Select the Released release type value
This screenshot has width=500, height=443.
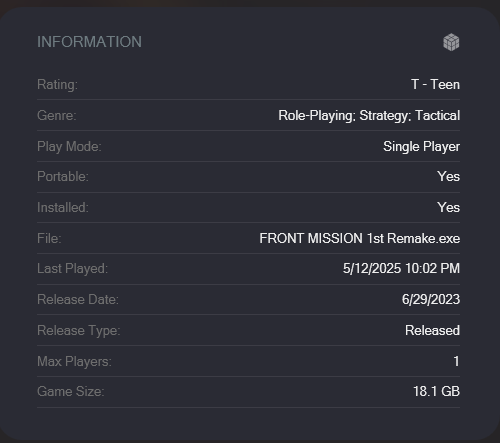tap(432, 330)
